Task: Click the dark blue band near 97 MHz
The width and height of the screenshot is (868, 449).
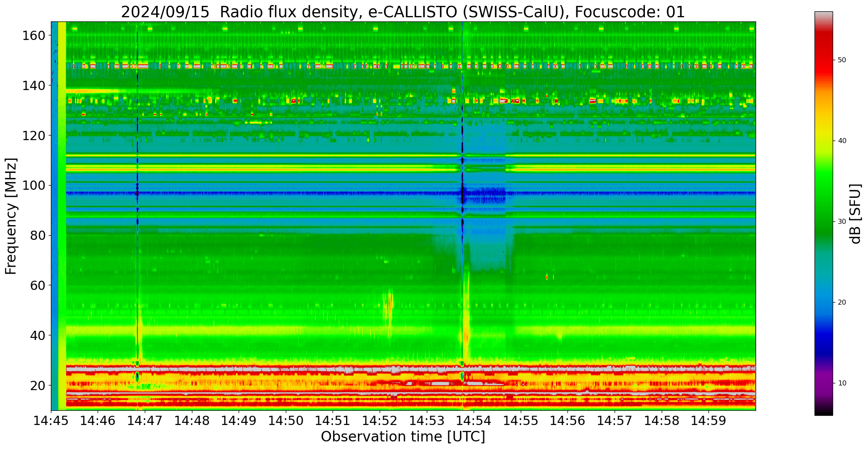Action: [x=410, y=193]
